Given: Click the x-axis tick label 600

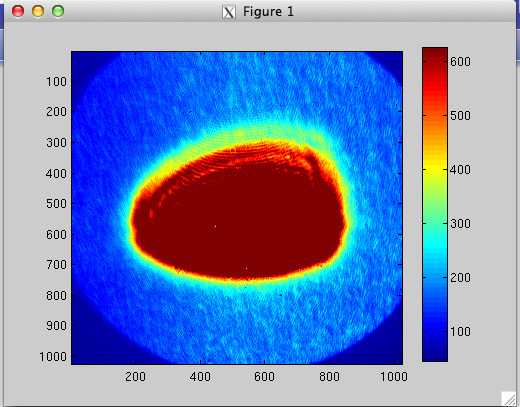Looking at the screenshot, I should [x=264, y=377].
